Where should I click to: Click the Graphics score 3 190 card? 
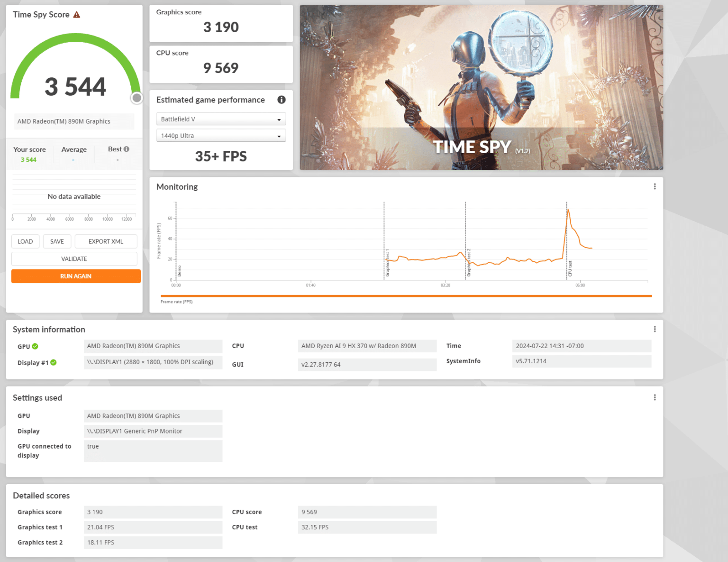click(x=221, y=23)
